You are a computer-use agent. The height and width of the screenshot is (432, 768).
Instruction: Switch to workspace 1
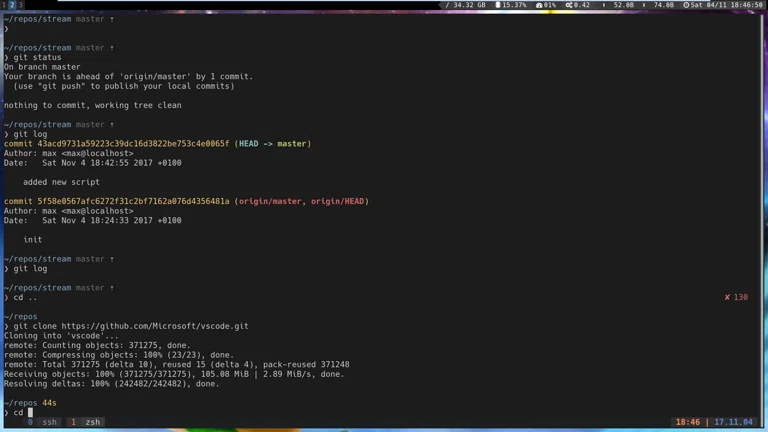coord(4,4)
